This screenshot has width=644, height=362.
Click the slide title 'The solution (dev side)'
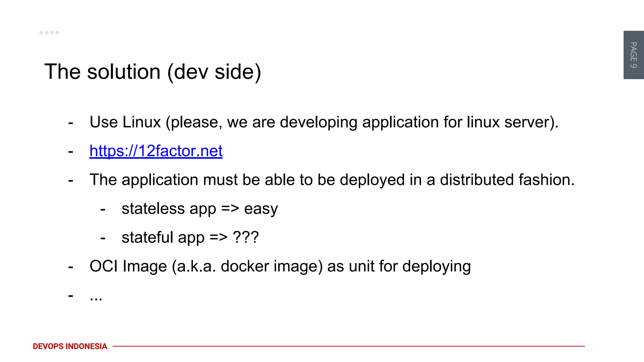[x=153, y=72]
